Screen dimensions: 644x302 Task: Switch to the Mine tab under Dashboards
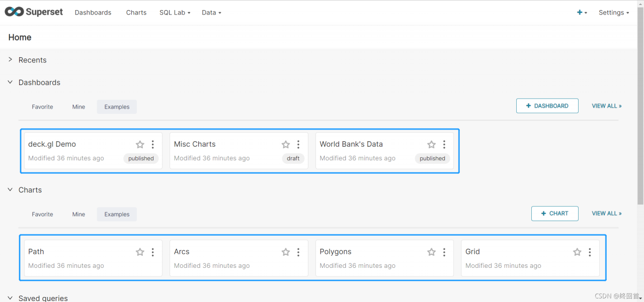78,107
